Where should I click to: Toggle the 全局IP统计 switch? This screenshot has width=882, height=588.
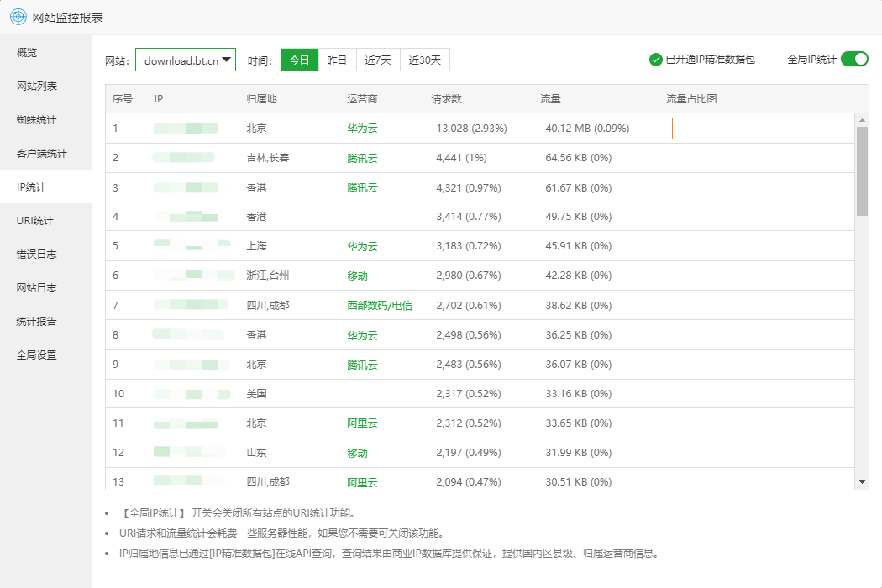point(854,59)
